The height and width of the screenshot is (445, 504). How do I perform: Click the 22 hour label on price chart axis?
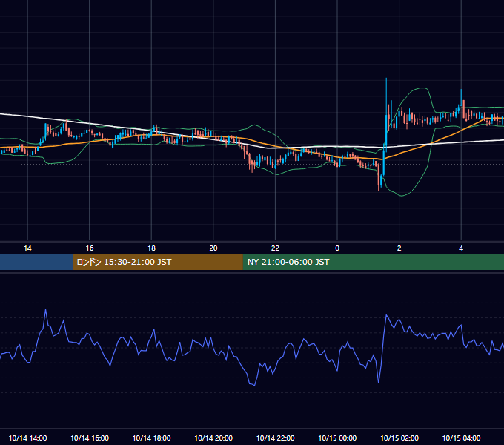(x=275, y=248)
